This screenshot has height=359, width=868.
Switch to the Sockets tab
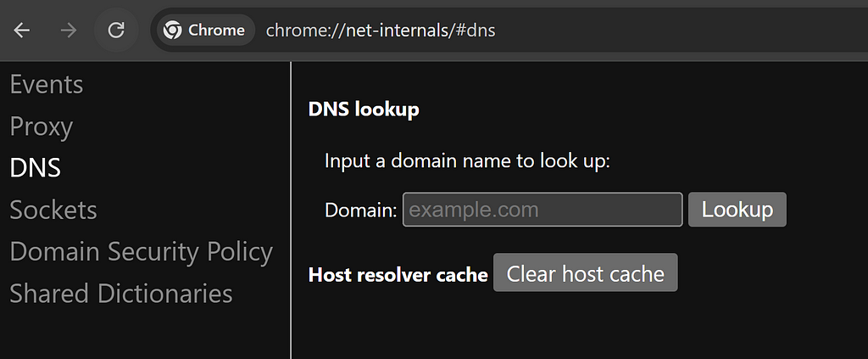pos(53,210)
